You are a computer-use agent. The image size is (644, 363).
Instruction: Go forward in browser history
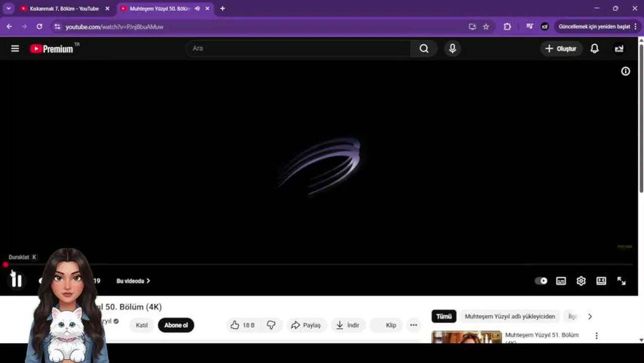[24, 27]
